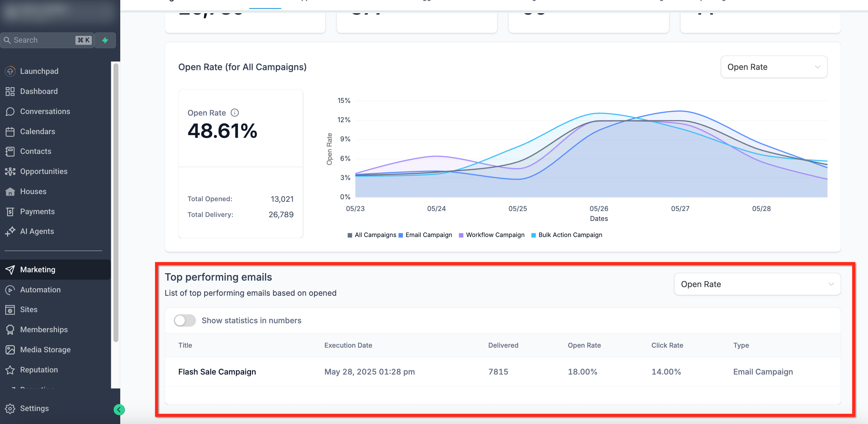The image size is (868, 424).
Task: Open the Flash Sale Campaign email link
Action: [217, 372]
